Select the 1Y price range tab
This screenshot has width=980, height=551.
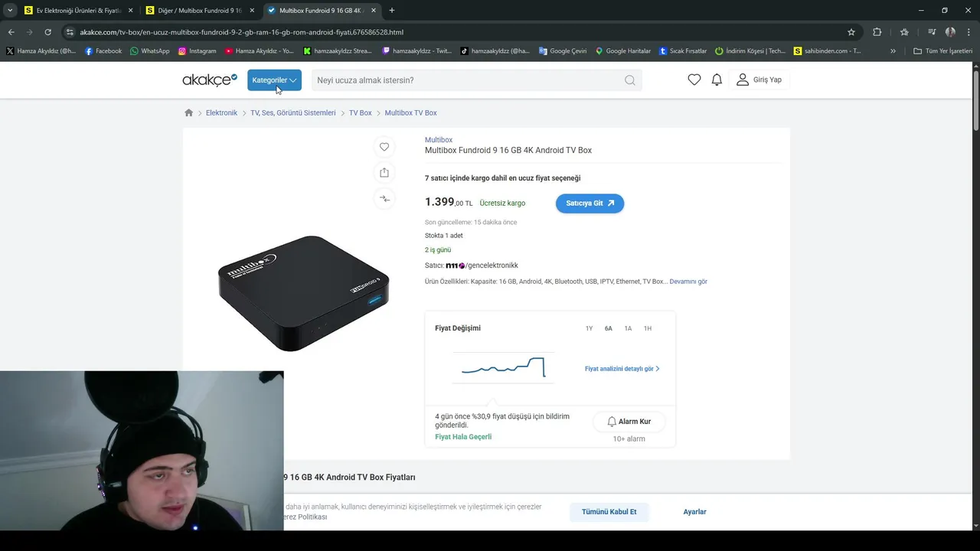[x=589, y=328]
